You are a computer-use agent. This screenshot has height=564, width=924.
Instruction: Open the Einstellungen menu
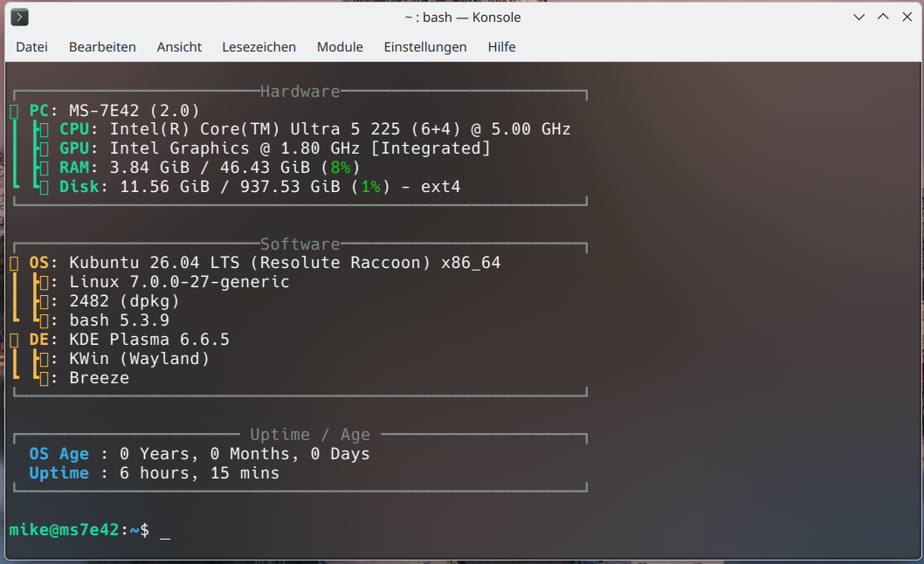pos(425,47)
